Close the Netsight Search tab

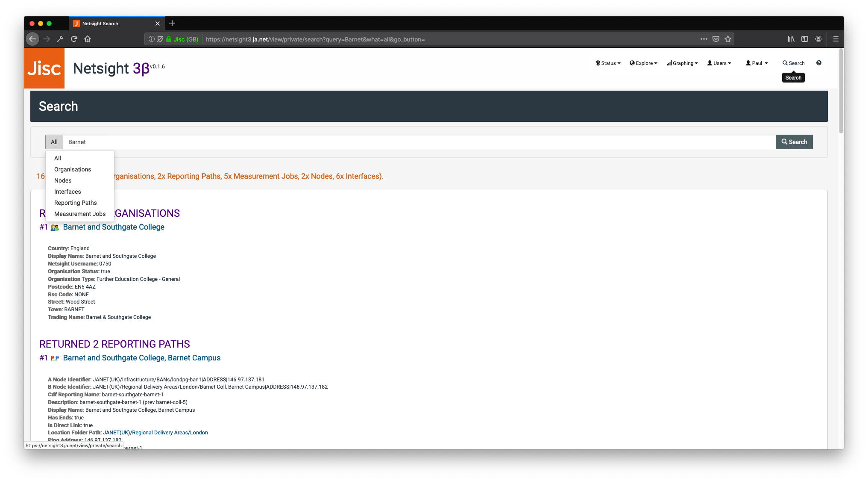pyautogui.click(x=158, y=24)
